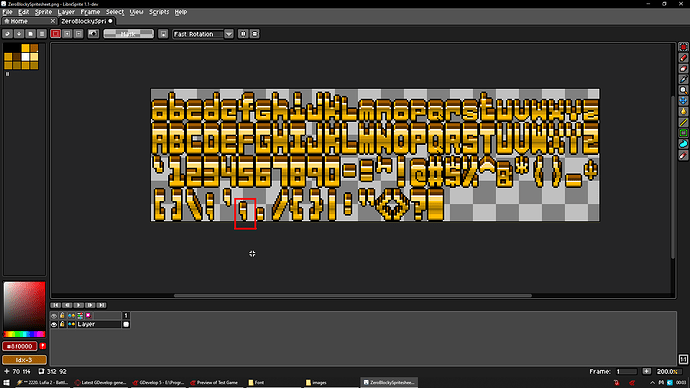Screen dimensions: 690x388
Task: Open the Sprite menu
Action: pyautogui.click(x=43, y=12)
